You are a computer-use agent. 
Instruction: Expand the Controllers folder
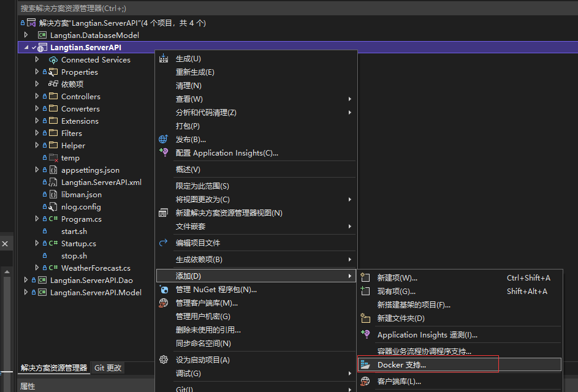pos(37,96)
